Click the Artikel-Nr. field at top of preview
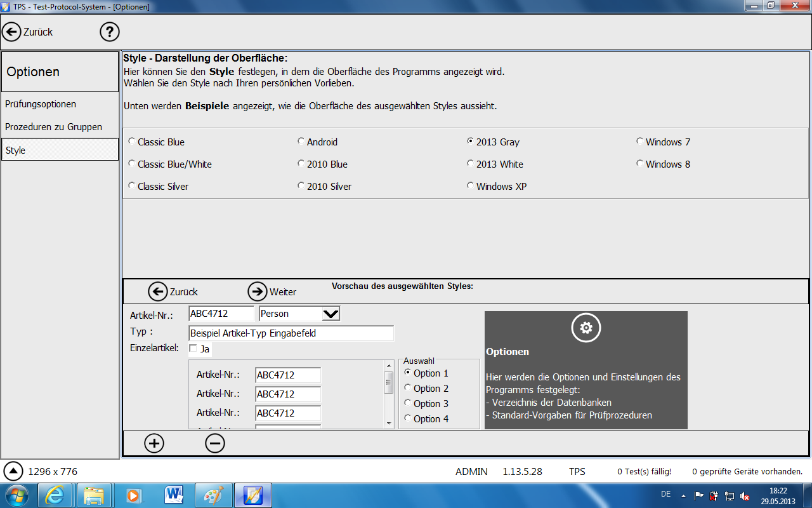This screenshot has height=508, width=812. [x=221, y=314]
